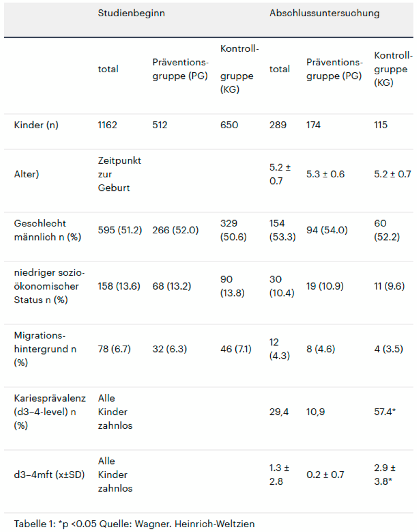Select the Zeitpunkt zur Geburt cell

119,174
